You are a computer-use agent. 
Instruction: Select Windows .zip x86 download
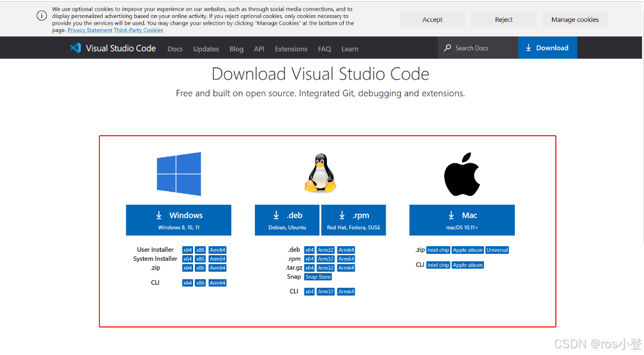[200, 268]
